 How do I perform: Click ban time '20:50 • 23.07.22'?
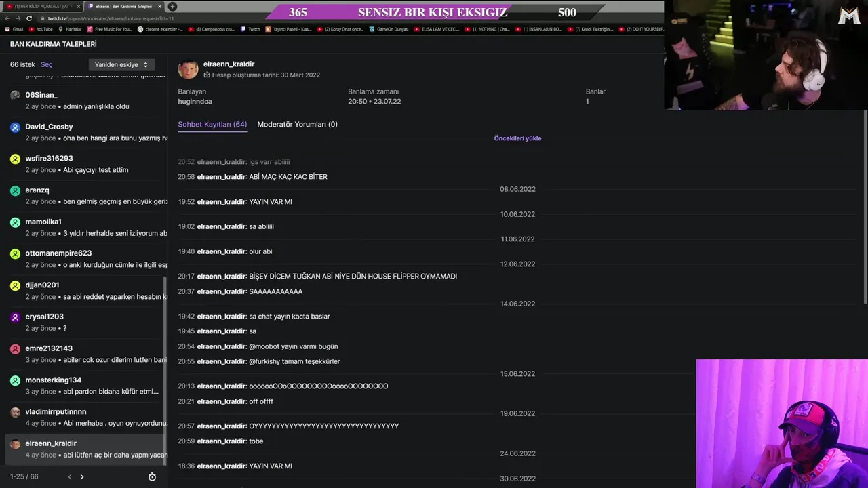pyautogui.click(x=374, y=102)
